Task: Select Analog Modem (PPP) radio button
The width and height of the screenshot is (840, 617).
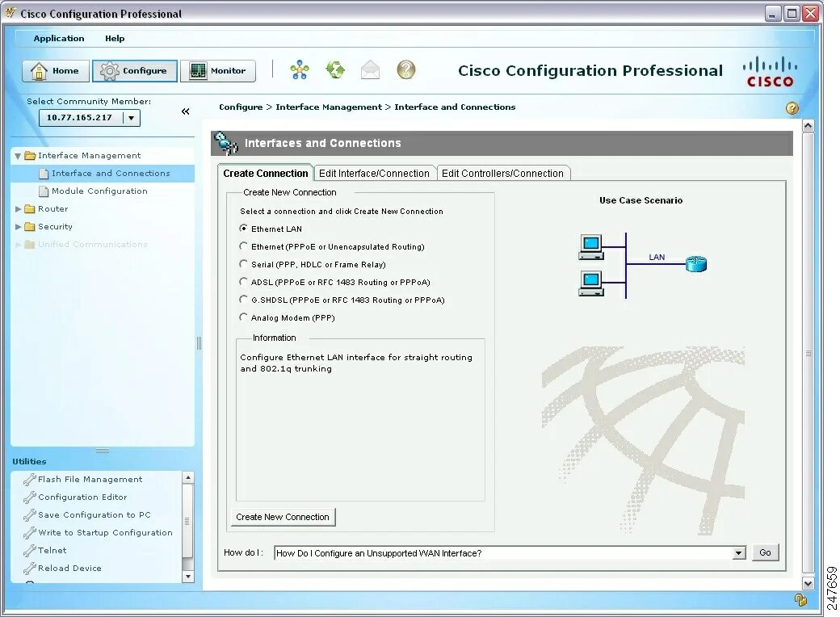Action: (243, 317)
